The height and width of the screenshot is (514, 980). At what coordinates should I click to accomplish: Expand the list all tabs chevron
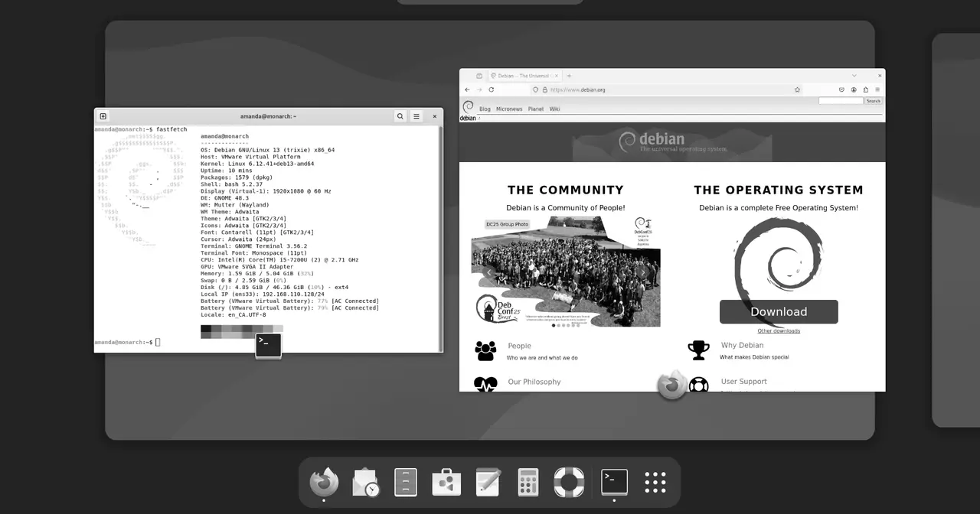click(854, 76)
